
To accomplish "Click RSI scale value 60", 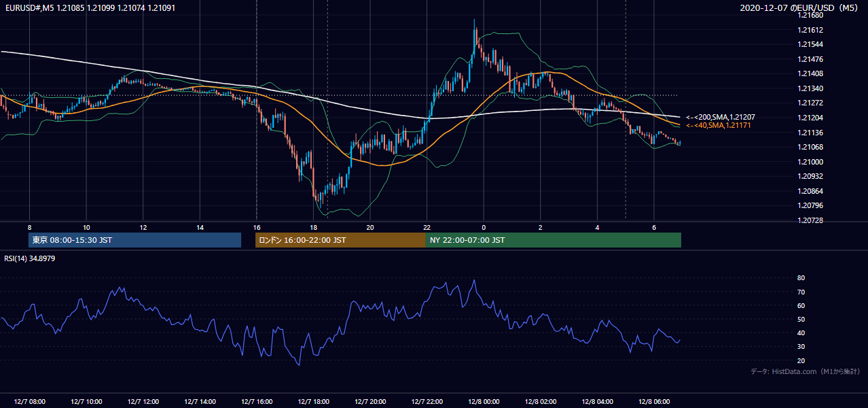I will [x=801, y=305].
